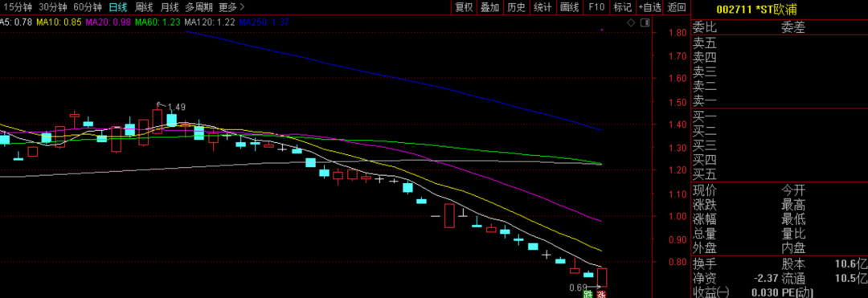This screenshot has width=868, height=298.
Task: Click the 委差 label
Action: (x=793, y=27)
